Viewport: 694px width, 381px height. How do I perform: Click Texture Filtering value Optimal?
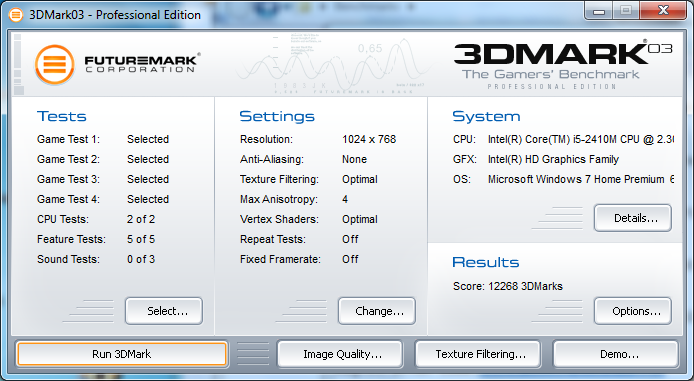[x=360, y=179]
